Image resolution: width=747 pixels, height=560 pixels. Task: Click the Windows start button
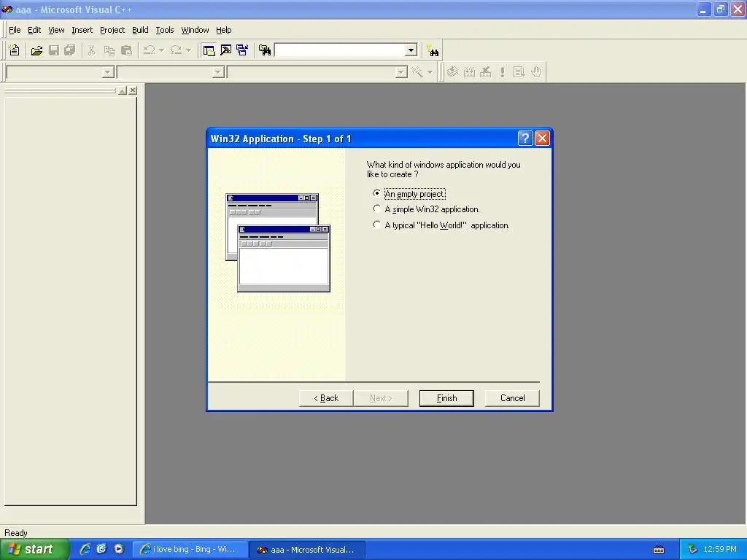coord(34,549)
